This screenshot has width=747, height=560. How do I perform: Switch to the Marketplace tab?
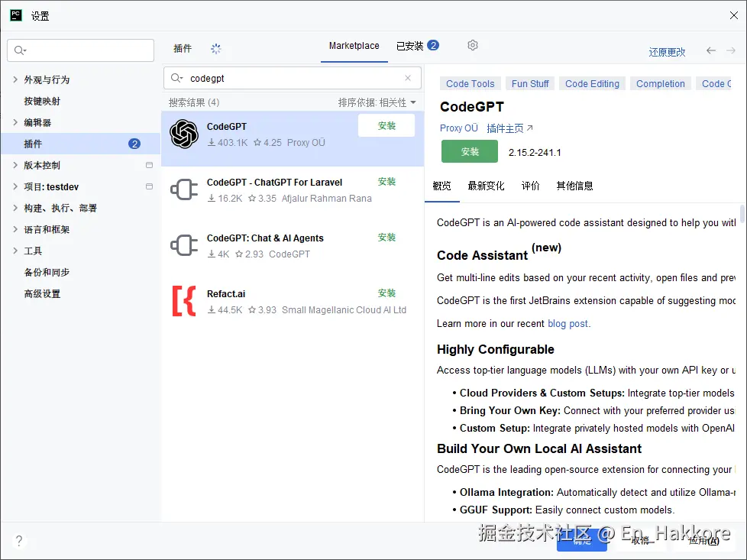[x=354, y=46]
